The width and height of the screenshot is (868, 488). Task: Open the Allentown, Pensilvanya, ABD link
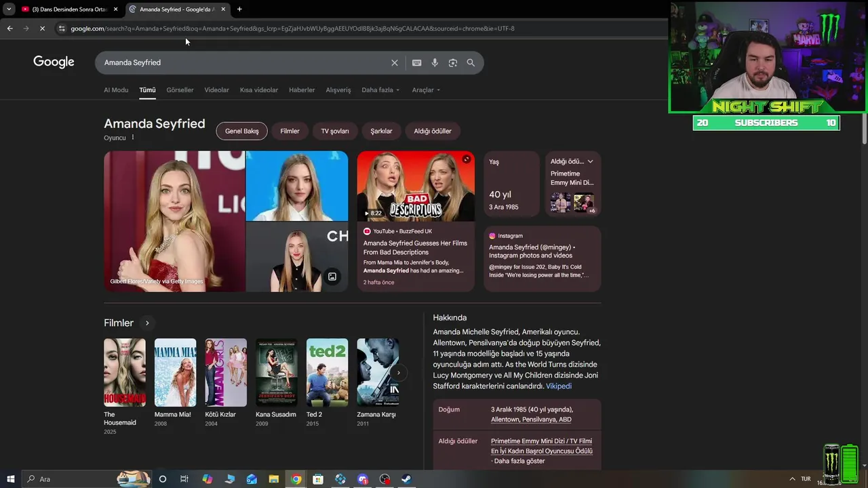531,420
